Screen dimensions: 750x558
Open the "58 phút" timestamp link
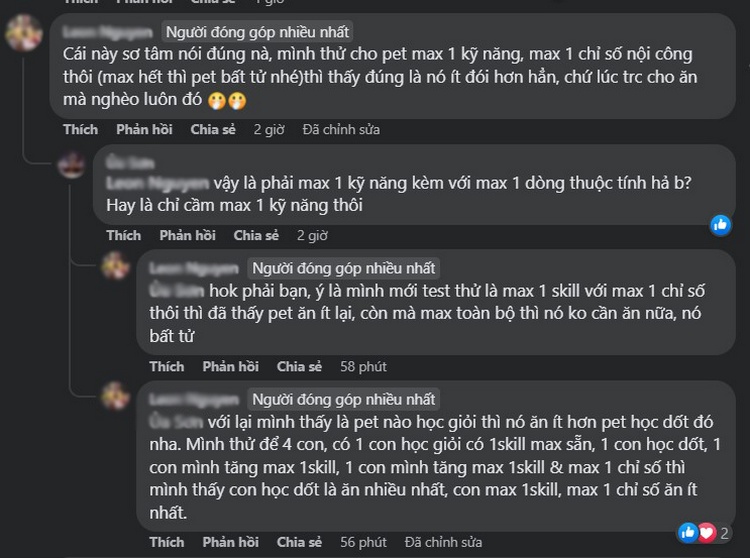[x=363, y=366]
